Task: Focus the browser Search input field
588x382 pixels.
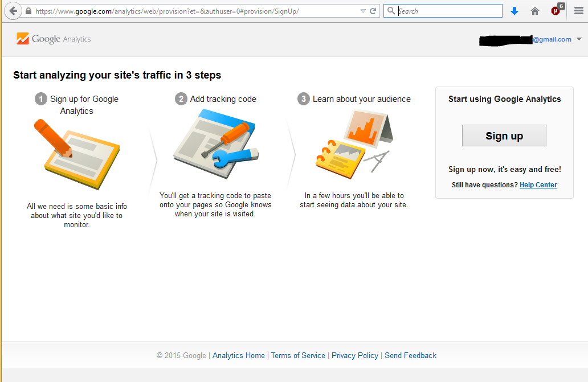Action: pyautogui.click(x=447, y=11)
